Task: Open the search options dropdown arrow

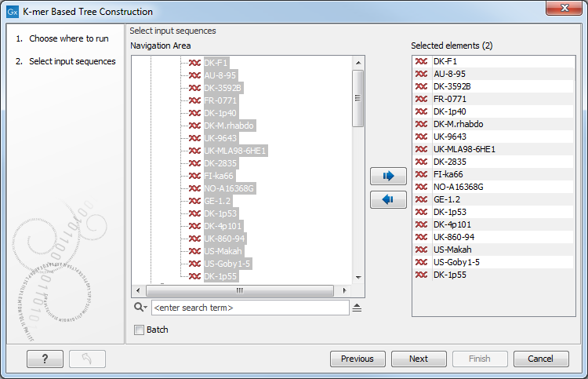Action: coord(146,308)
